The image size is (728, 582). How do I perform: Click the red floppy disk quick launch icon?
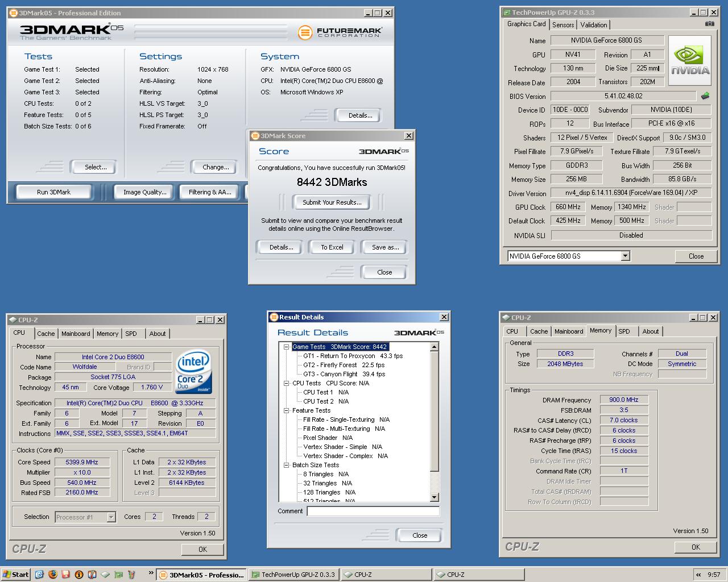pyautogui.click(x=65, y=575)
